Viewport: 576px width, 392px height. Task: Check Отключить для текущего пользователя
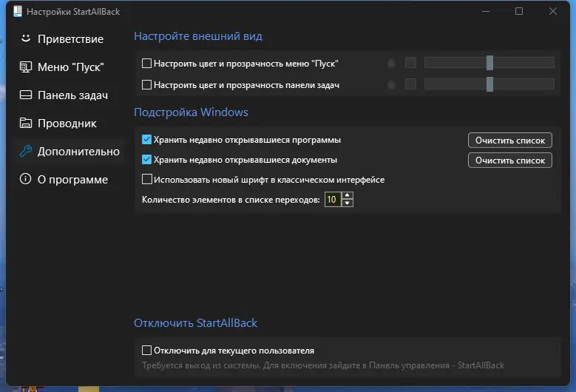(x=146, y=350)
